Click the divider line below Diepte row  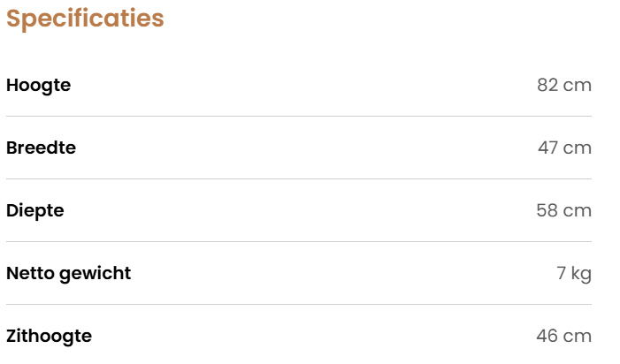pos(299,242)
